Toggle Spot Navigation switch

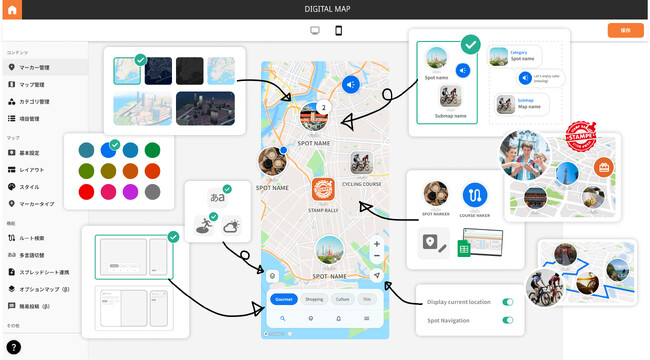[x=508, y=320]
